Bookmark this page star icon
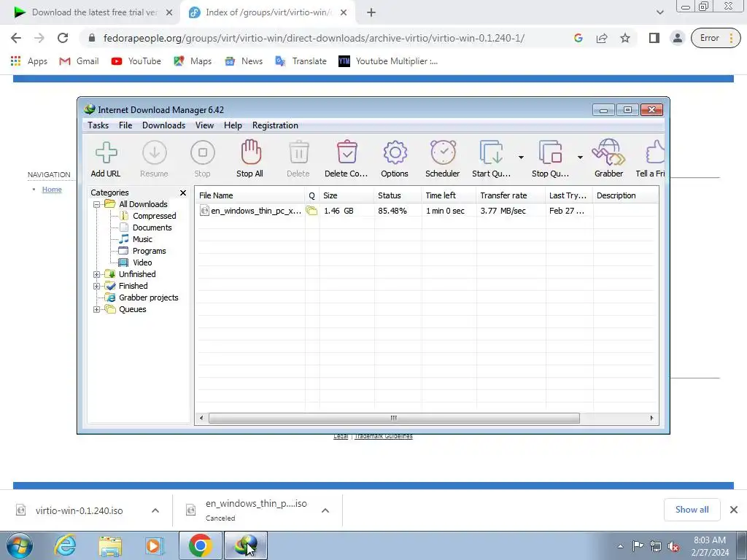The width and height of the screenshot is (747, 560). click(x=625, y=38)
